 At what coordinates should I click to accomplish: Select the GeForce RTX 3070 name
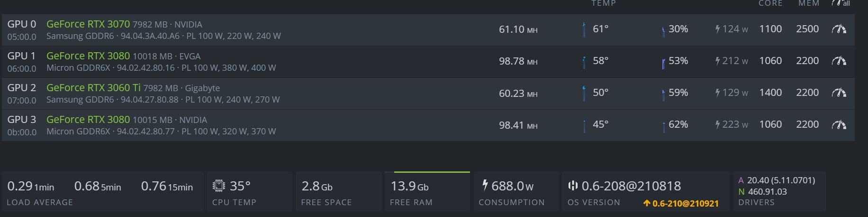[88, 24]
